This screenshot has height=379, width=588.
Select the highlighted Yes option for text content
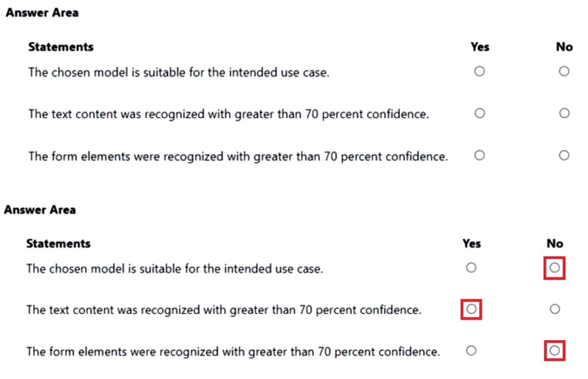tap(470, 309)
